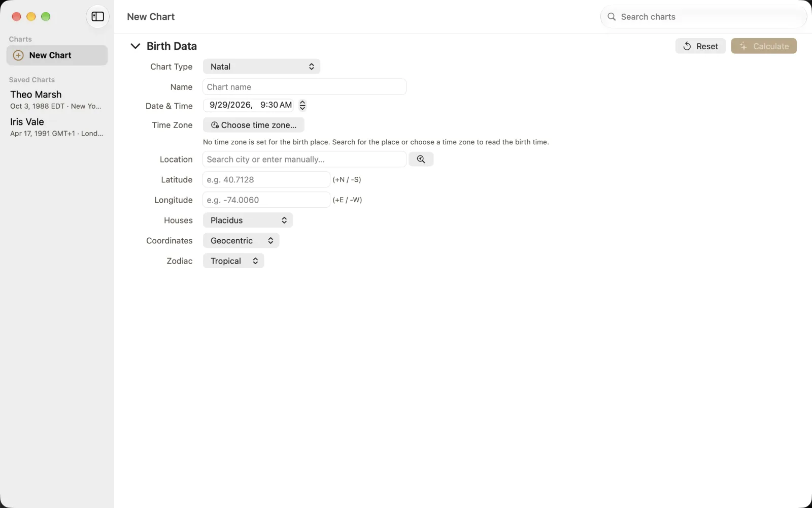The height and width of the screenshot is (508, 812).
Task: Click the Reset button
Action: pyautogui.click(x=700, y=46)
